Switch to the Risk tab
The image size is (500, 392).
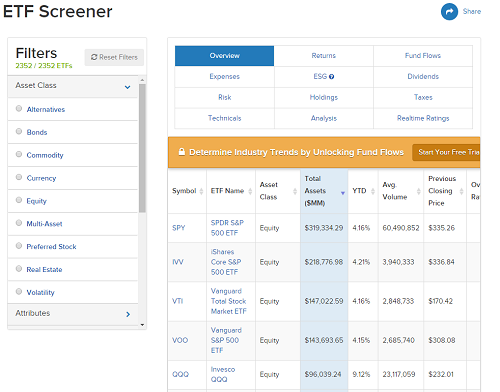[x=224, y=97]
